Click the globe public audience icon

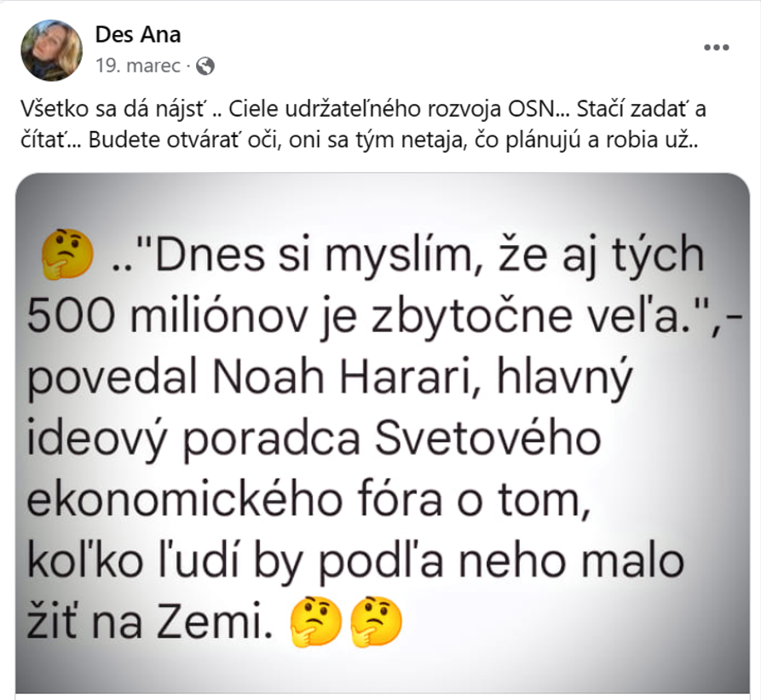205,66
